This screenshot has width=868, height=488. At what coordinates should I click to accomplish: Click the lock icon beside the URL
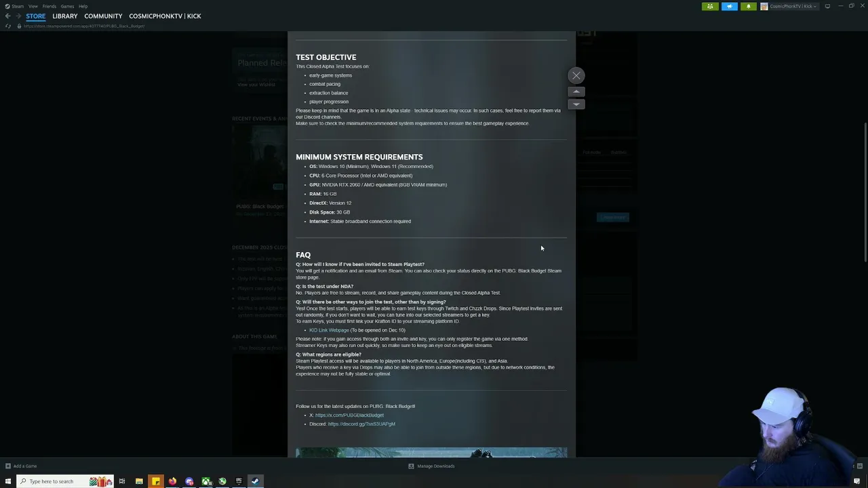pyautogui.click(x=19, y=26)
